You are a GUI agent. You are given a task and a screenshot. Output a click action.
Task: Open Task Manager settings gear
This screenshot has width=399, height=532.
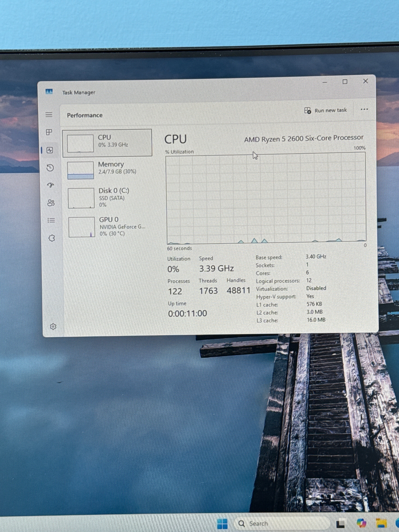pyautogui.click(x=53, y=327)
